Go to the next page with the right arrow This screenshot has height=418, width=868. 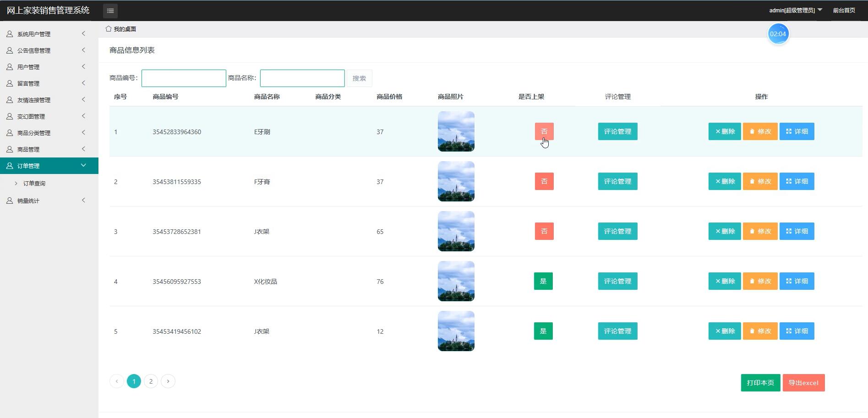coord(168,381)
